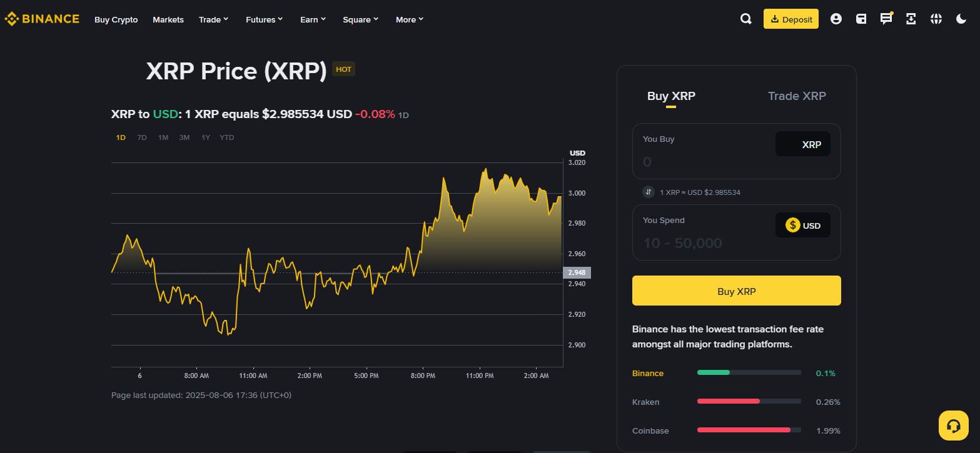The image size is (980, 453).
Task: Open Buy Crypto in navigation
Action: (x=116, y=19)
